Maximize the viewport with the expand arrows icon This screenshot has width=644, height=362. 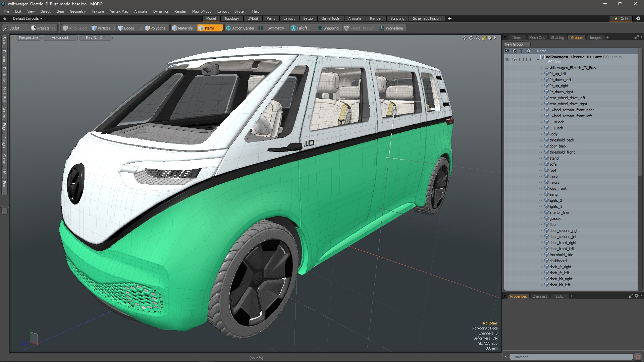click(484, 38)
